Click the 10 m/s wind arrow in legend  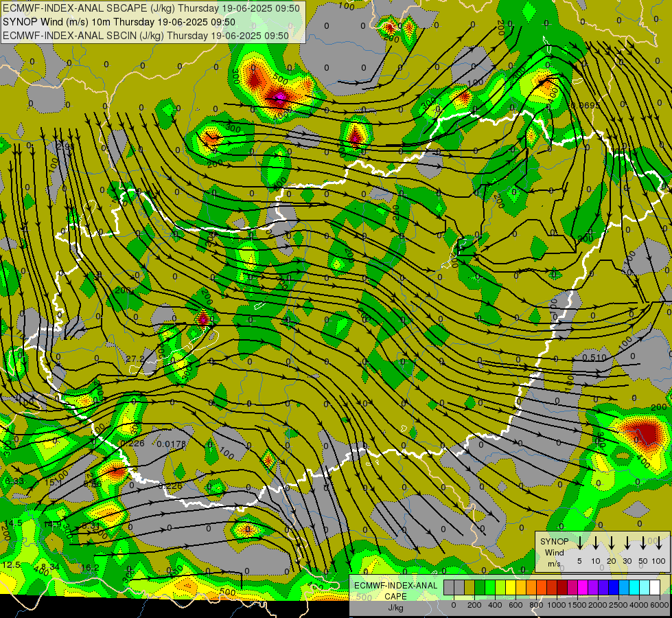coord(595,543)
